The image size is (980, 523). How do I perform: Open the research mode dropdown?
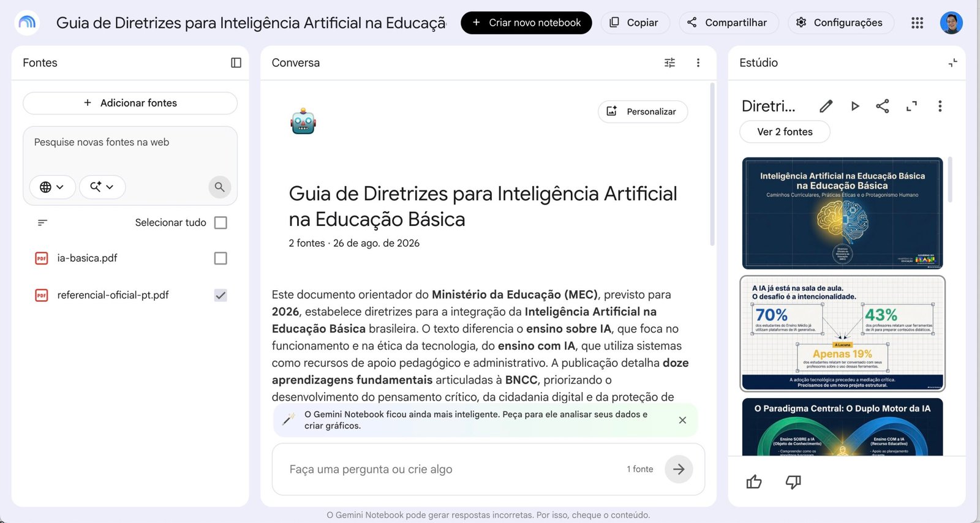(102, 187)
